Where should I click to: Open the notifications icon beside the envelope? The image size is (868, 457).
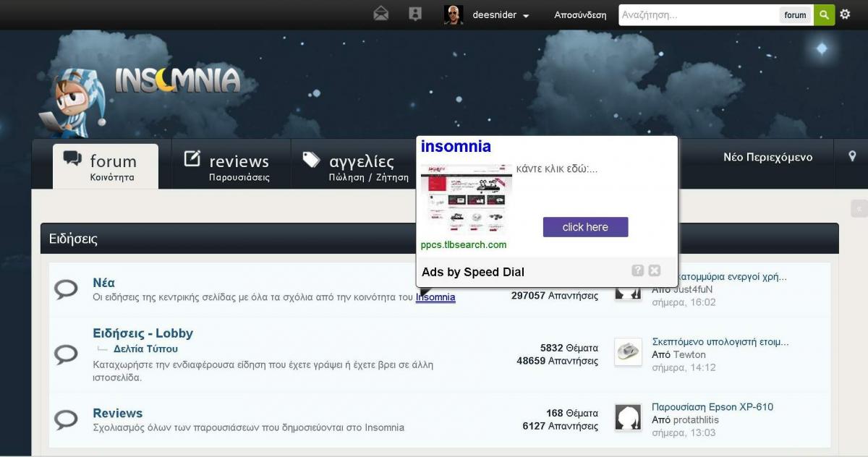415,14
